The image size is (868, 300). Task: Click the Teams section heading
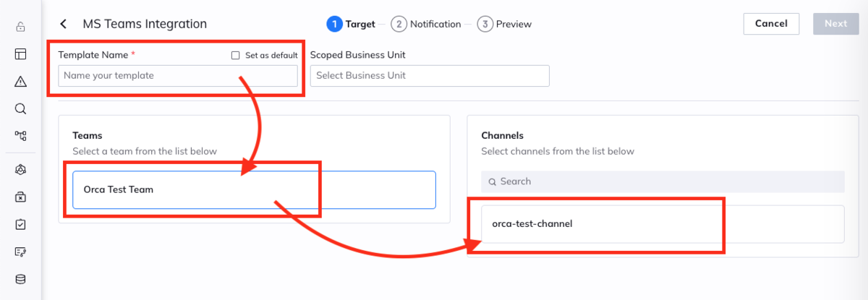[x=88, y=135]
